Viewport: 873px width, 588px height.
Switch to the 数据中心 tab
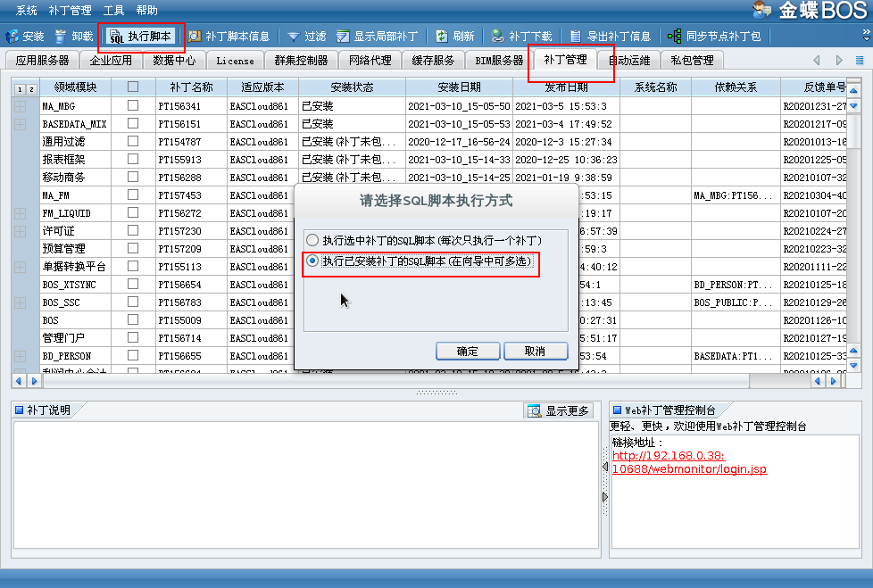coord(174,60)
